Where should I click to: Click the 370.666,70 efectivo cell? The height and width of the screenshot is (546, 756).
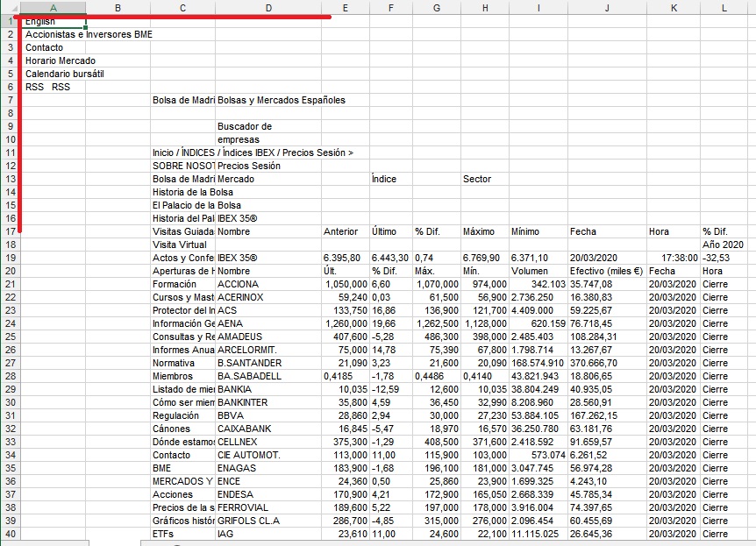click(x=607, y=363)
